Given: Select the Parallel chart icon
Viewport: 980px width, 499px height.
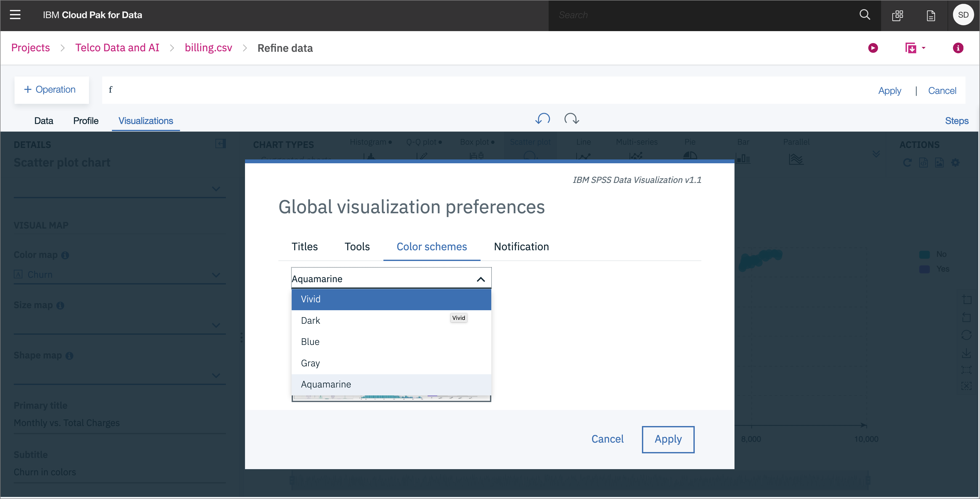Looking at the screenshot, I should pyautogui.click(x=796, y=159).
